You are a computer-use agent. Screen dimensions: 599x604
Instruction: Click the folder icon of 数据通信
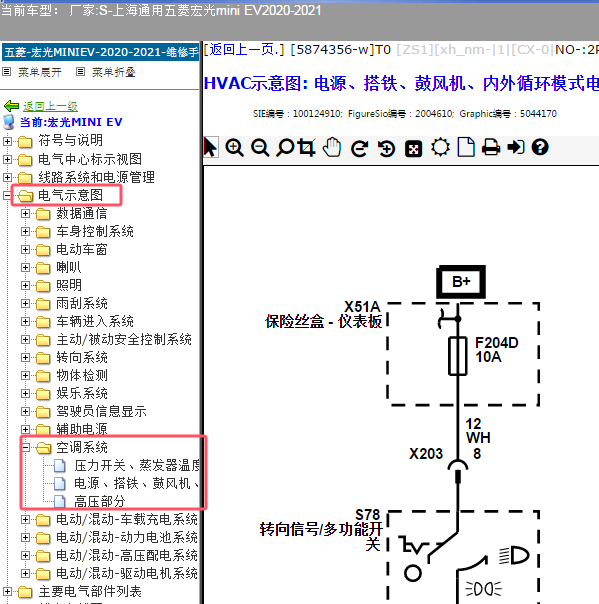coord(43,214)
